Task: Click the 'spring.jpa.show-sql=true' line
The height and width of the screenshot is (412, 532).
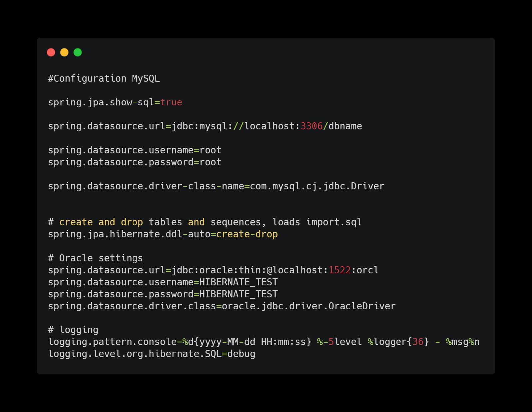Action: tap(115, 103)
